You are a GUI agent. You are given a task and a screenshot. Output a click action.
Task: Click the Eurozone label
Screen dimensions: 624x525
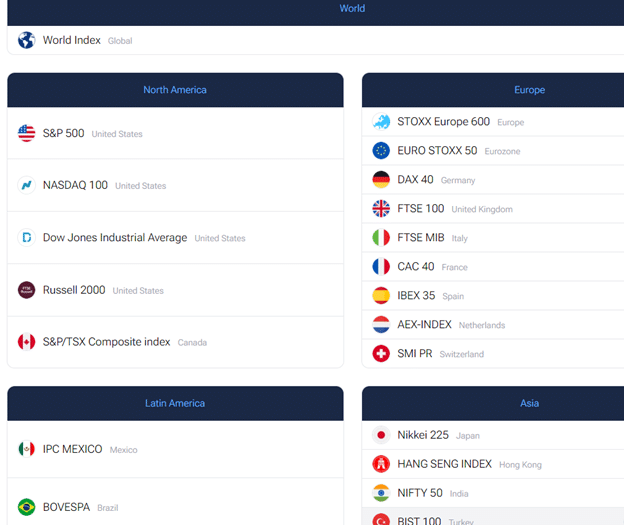click(502, 151)
